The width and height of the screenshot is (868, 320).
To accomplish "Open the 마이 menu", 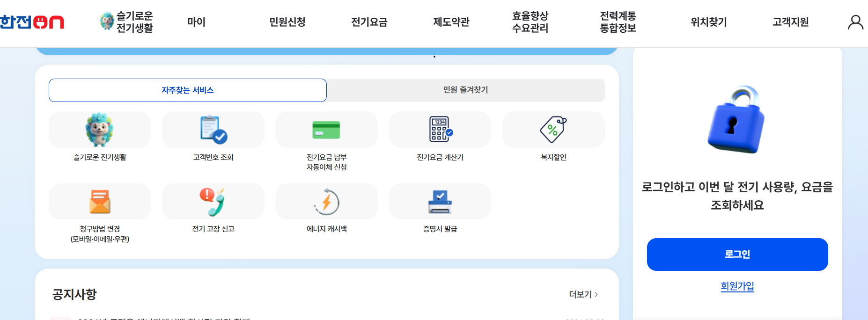I will (x=196, y=22).
